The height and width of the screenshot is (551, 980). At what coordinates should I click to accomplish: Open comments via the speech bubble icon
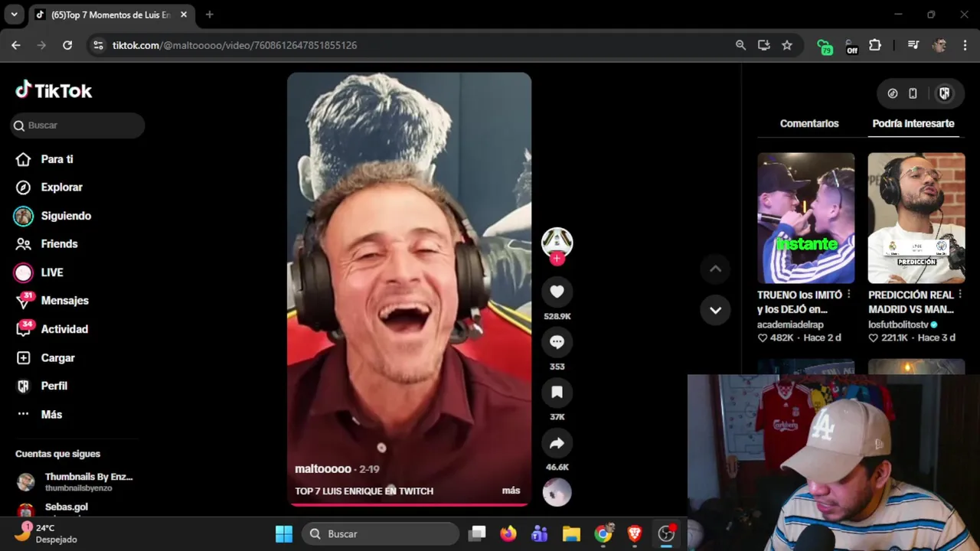click(x=557, y=342)
